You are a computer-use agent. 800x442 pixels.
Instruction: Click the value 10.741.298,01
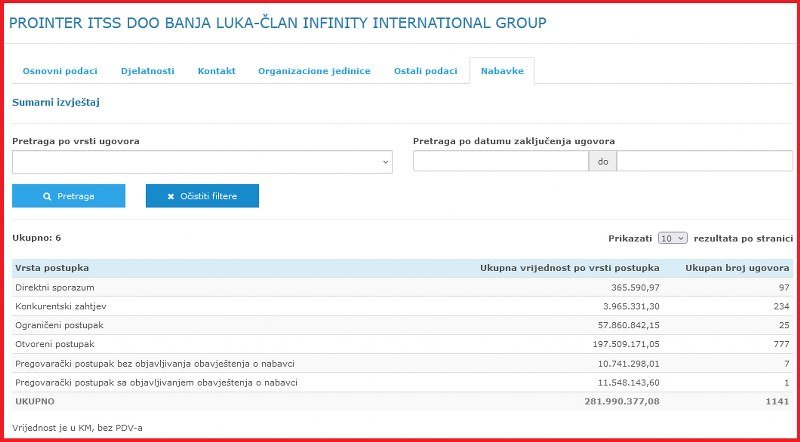tap(629, 363)
